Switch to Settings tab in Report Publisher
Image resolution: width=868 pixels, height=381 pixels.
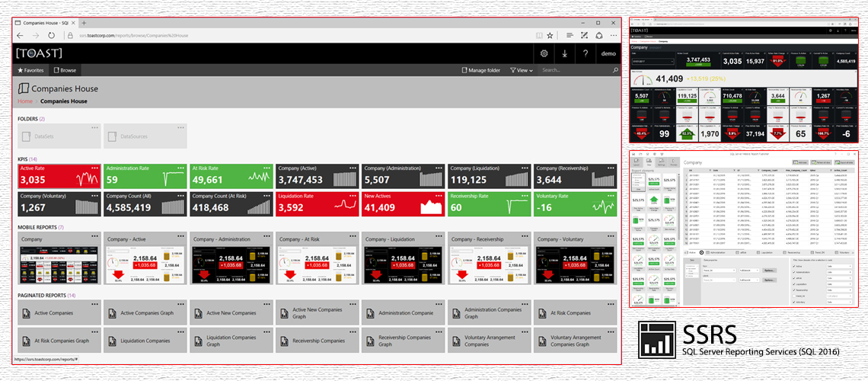(661, 162)
